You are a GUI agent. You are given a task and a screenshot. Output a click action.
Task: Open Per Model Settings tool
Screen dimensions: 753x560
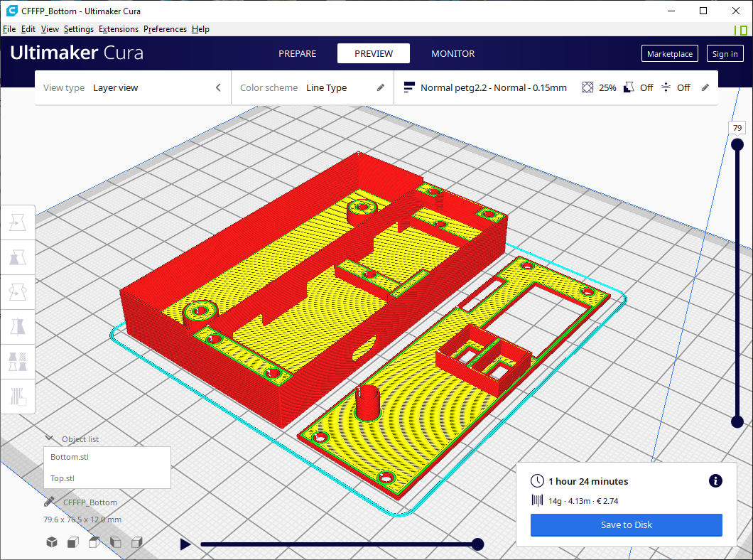click(18, 362)
